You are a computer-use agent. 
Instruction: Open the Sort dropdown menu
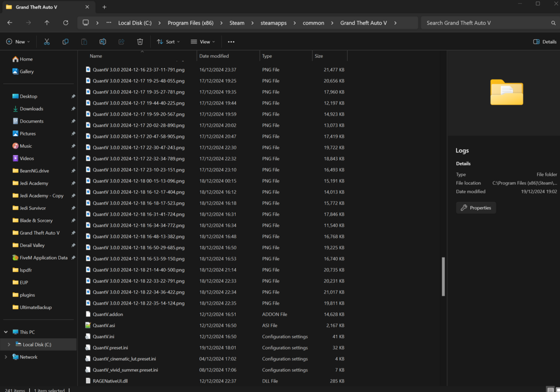[169, 41]
